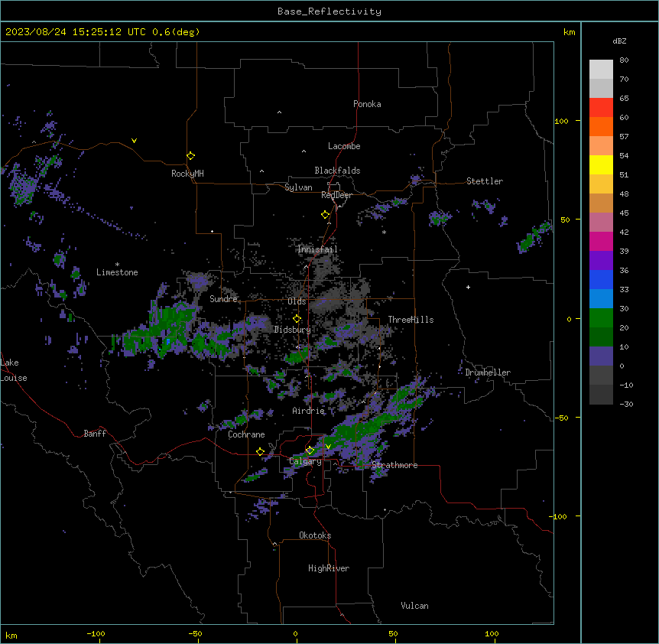Click the Base_Reflectivity title
The height and width of the screenshot is (644, 659).
point(329,11)
